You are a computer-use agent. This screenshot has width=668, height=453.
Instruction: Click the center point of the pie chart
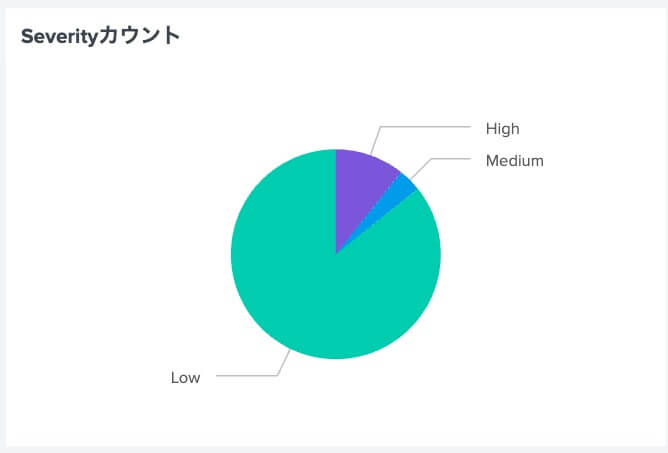pos(336,253)
